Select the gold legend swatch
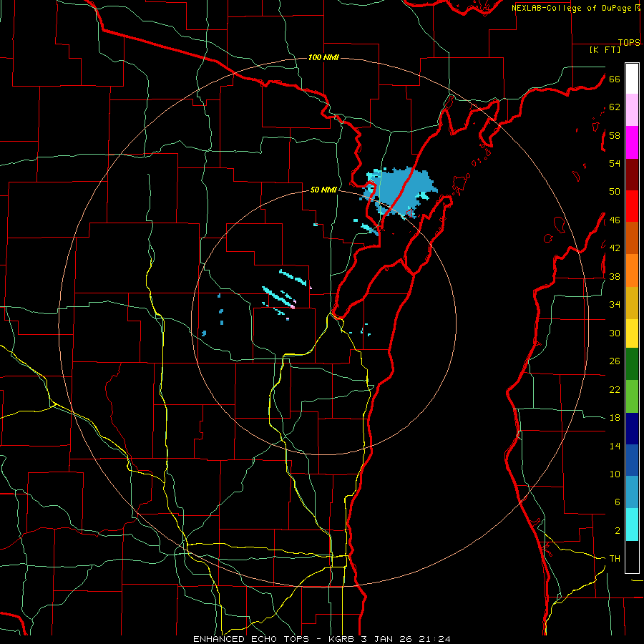This screenshot has width=644, height=644. pos(632,303)
